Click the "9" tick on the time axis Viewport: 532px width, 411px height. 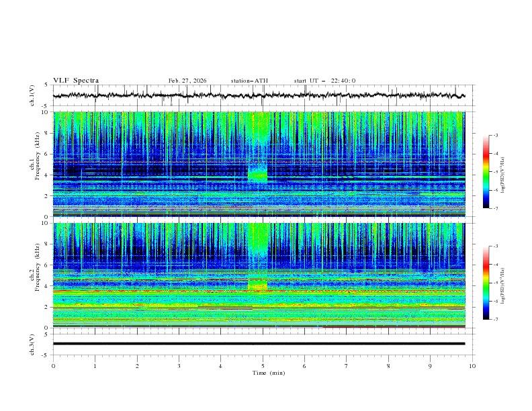[x=430, y=366]
